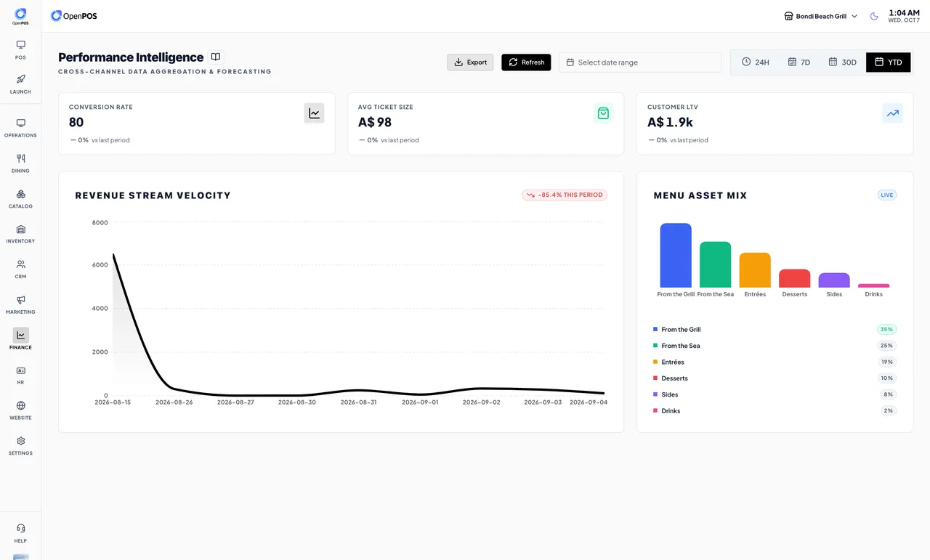
Task: Click the OpenPOS logo in sidebar
Action: pyautogui.click(x=20, y=16)
